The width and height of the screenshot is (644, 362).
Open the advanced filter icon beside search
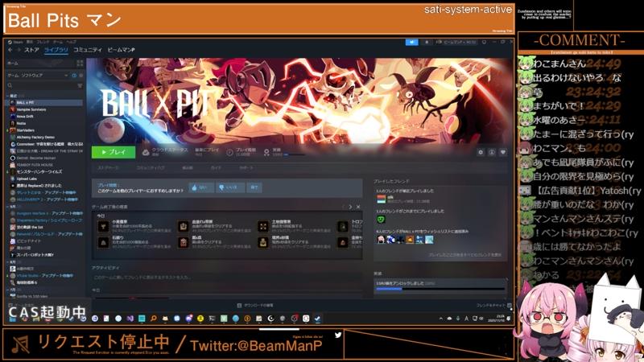pyautogui.click(x=80, y=85)
